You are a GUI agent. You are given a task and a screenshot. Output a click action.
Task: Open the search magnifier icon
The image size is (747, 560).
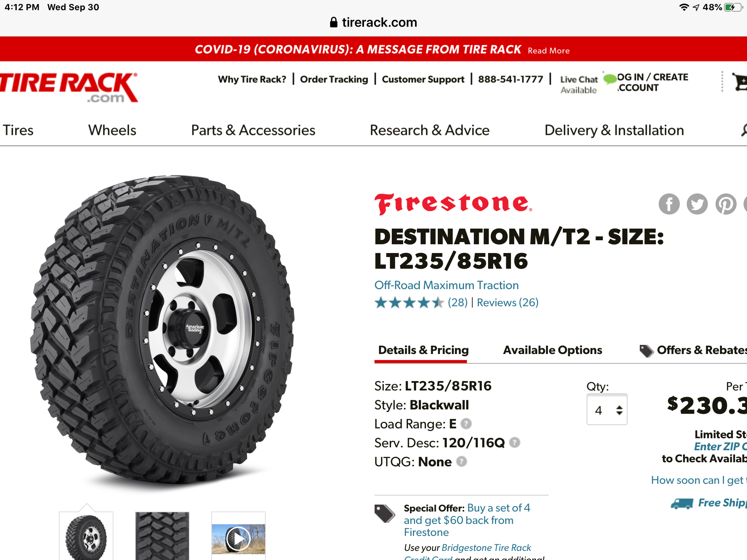coord(744,130)
